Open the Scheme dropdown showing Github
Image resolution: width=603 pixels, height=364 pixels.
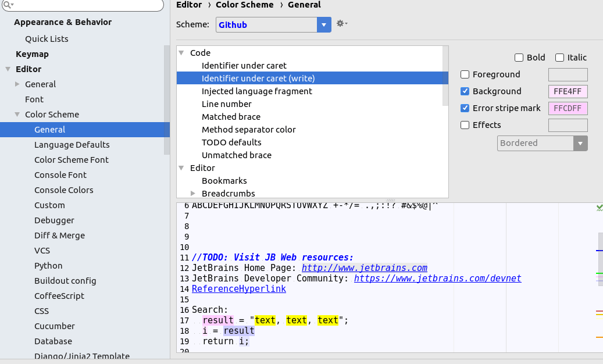tap(324, 24)
